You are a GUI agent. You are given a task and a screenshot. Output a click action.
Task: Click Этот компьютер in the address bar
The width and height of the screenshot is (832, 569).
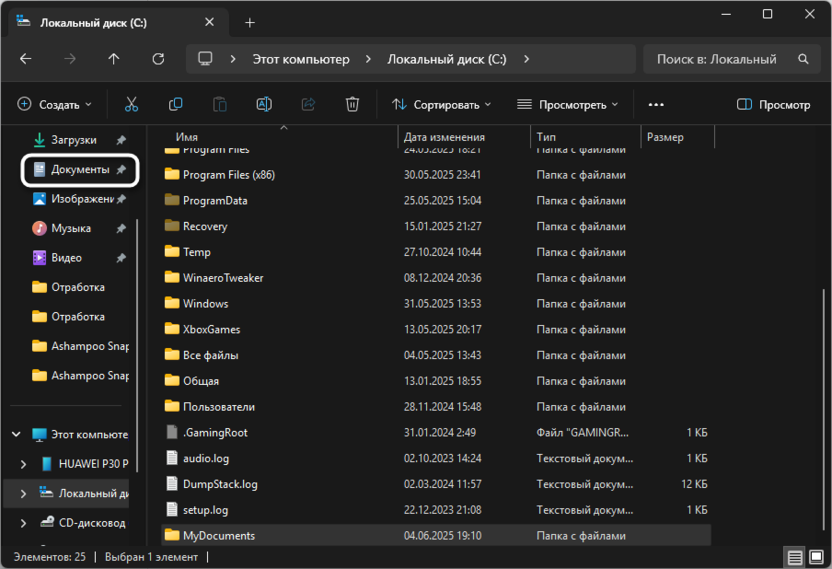point(300,59)
